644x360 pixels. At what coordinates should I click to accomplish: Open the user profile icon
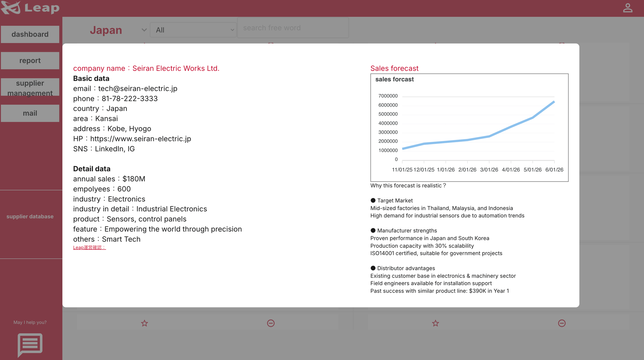pos(628,8)
